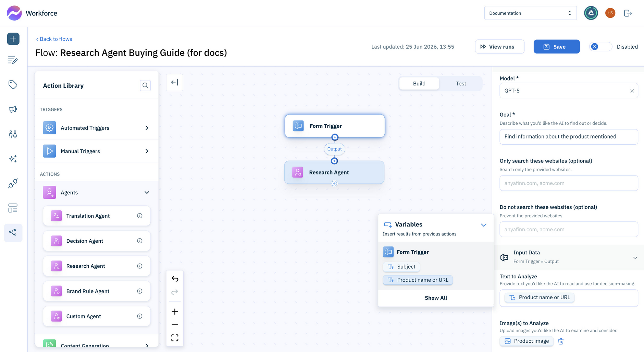Open the teal triangle workspace avatar
The height and width of the screenshot is (352, 644).
point(591,13)
